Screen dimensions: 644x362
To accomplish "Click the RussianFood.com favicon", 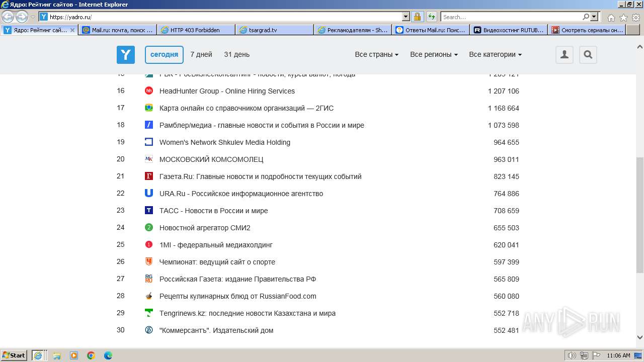I will [x=149, y=296].
